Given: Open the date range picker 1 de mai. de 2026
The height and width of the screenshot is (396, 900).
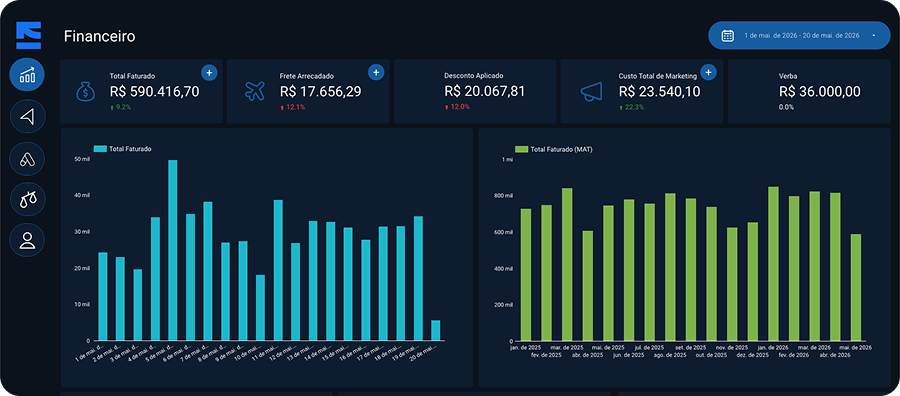Looking at the screenshot, I should tap(799, 35).
